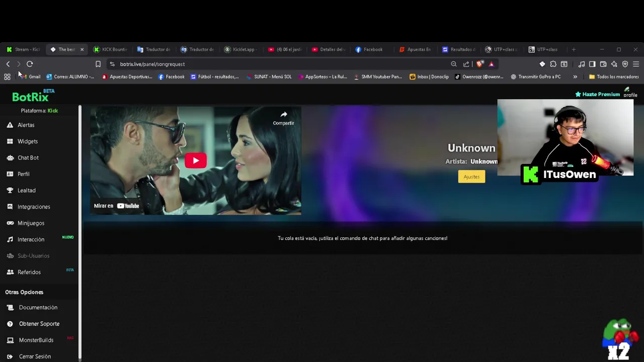
Task: Switch to the Kicklet.app tab
Action: click(241, 49)
